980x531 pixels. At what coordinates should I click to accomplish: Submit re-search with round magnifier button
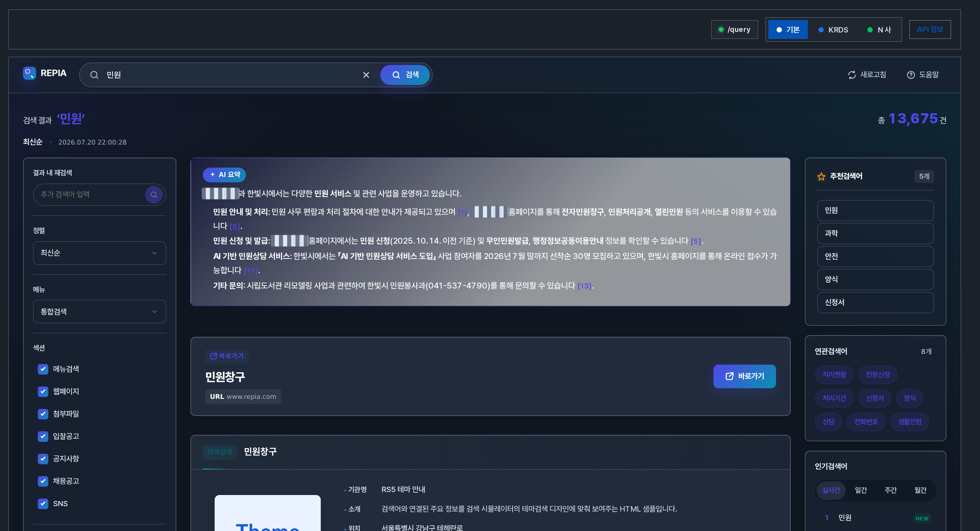[x=154, y=194]
